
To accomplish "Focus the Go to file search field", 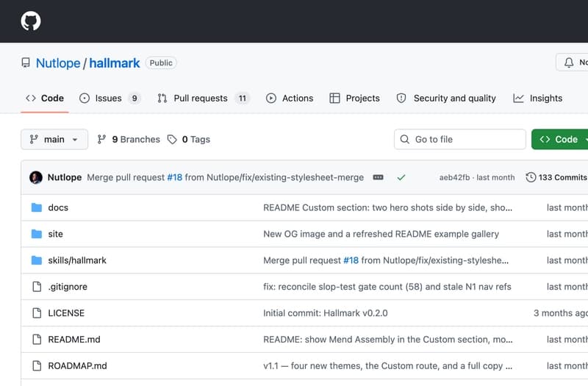I will pos(460,140).
